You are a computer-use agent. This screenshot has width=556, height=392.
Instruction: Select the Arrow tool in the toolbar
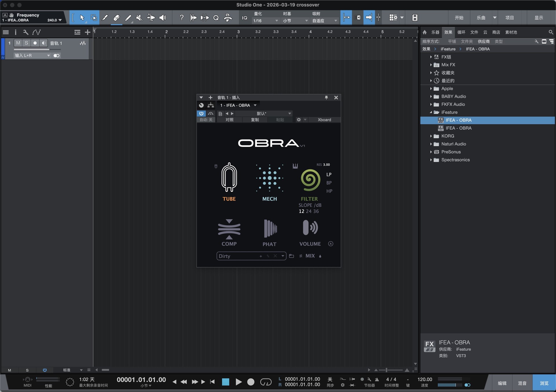[x=82, y=17]
